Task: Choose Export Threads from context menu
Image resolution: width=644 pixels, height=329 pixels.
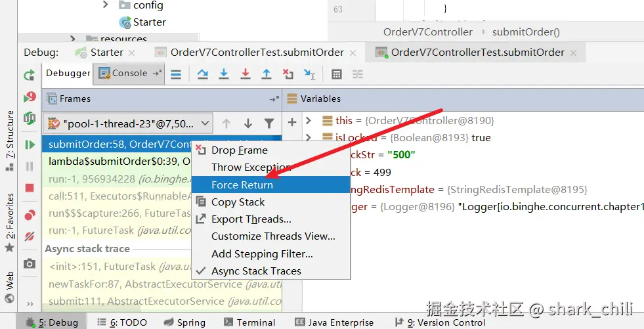Action: [x=271, y=219]
